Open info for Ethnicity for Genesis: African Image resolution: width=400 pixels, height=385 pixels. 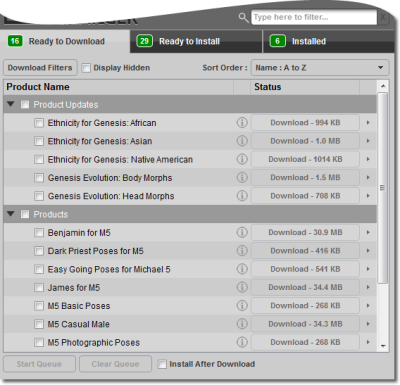click(242, 123)
